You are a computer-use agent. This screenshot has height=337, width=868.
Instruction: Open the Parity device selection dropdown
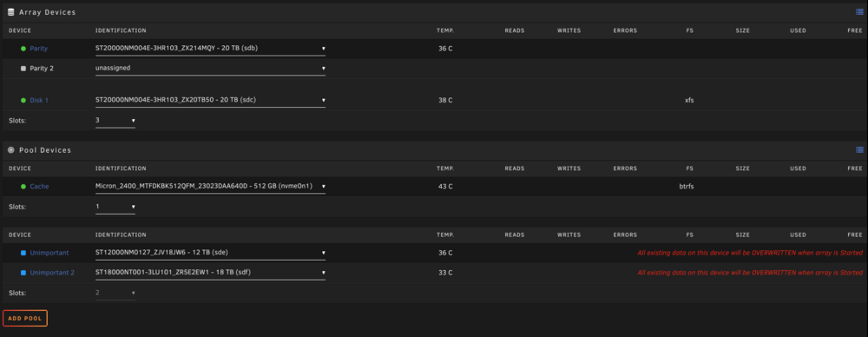click(x=210, y=49)
